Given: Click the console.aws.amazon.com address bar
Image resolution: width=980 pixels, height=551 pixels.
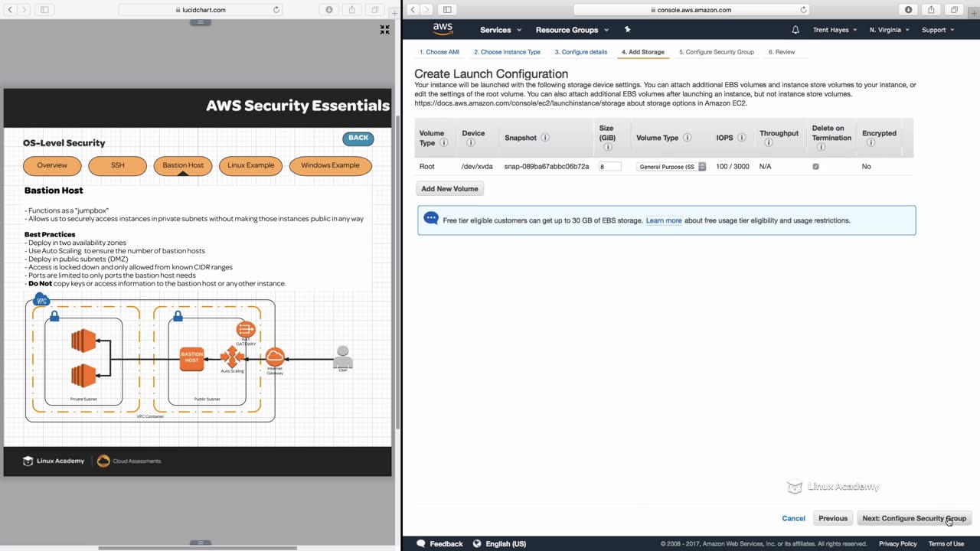Looking at the screenshot, I should [x=691, y=10].
